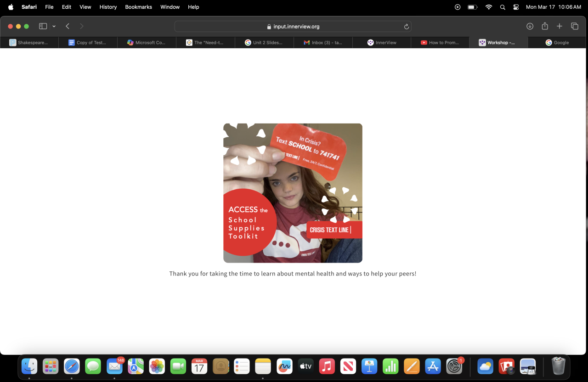Viewport: 588px width, 382px height.
Task: Launch FaceTime from the Dock
Action: coord(178,366)
